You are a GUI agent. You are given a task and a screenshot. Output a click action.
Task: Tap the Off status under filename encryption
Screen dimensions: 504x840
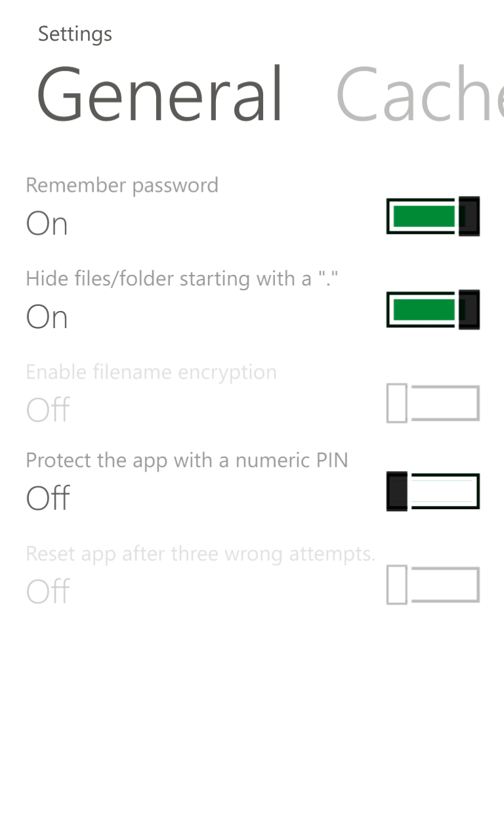point(48,410)
